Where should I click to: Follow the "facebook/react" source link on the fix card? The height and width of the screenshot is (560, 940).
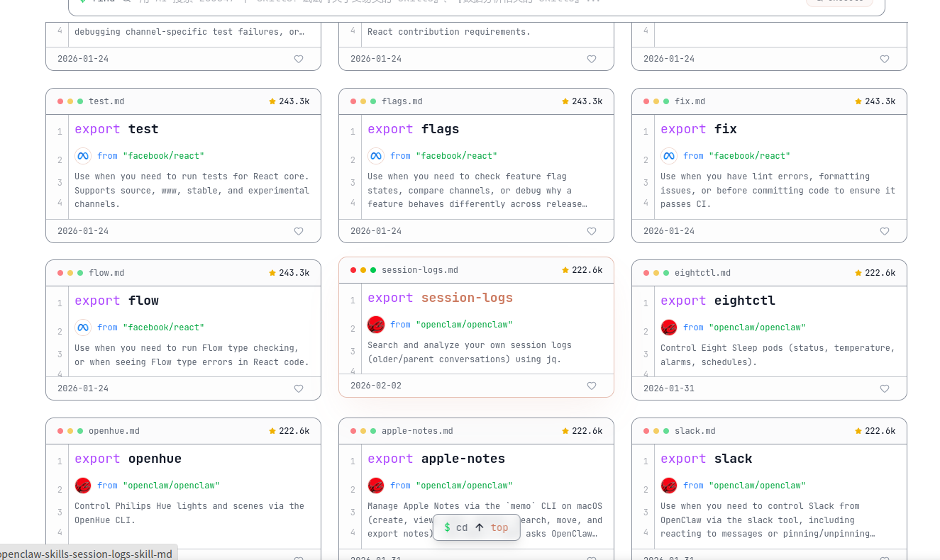pyautogui.click(x=749, y=156)
